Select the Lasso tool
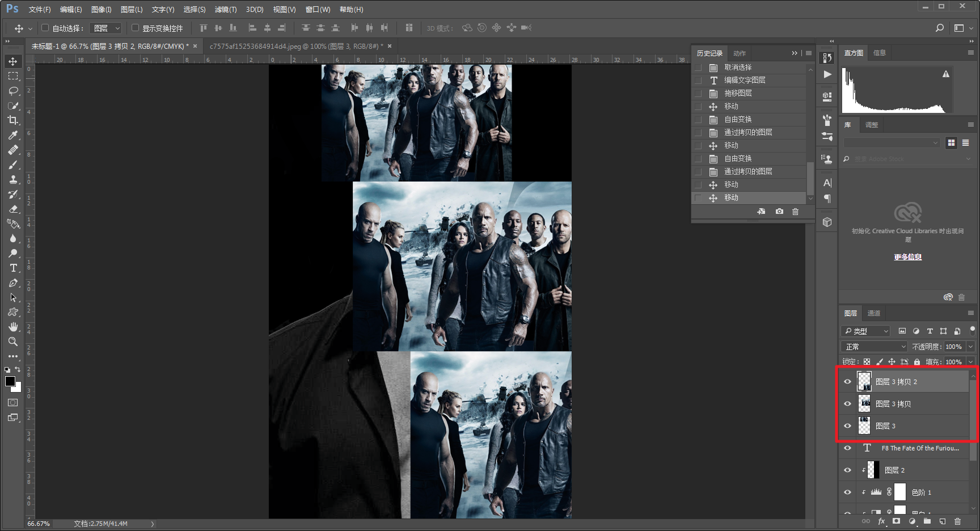 click(13, 91)
